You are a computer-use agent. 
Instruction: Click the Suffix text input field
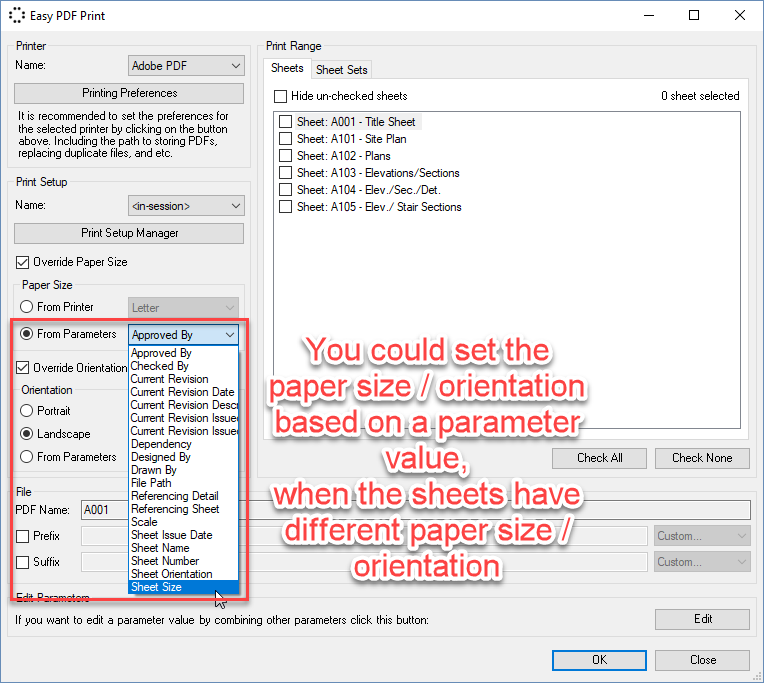pyautogui.click(x=364, y=562)
